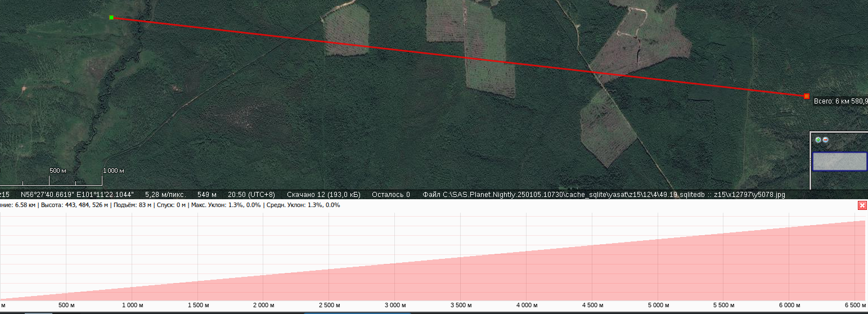Click the cache file path in status bar
The height and width of the screenshot is (314, 868).
coord(604,195)
